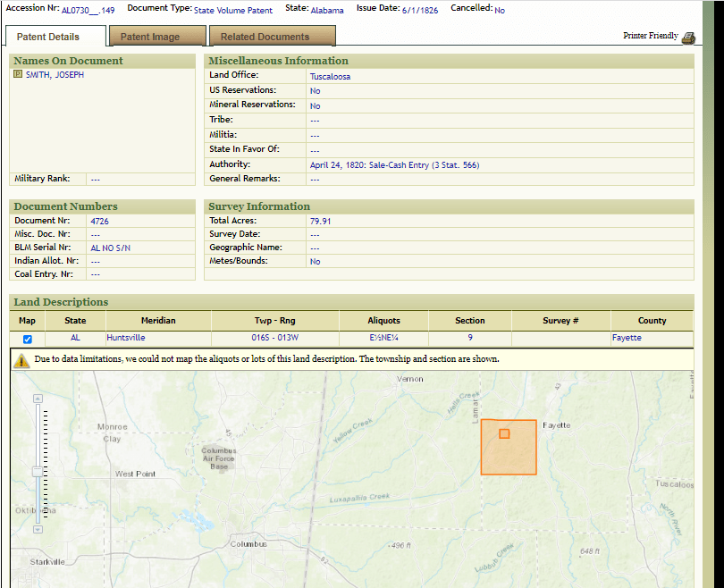Toggle the Map checkbox for the AL land description

click(27, 339)
